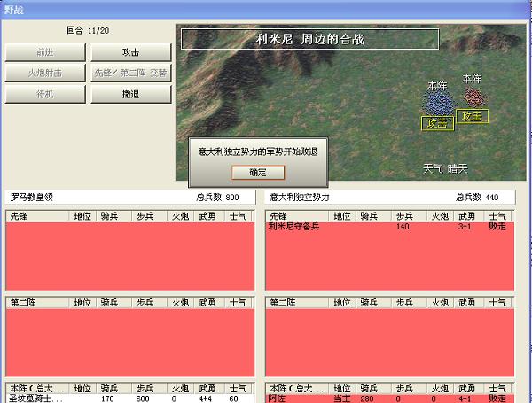Click the 回合 11/20 turn counter
This screenshot has width=532, height=403.
coord(88,30)
